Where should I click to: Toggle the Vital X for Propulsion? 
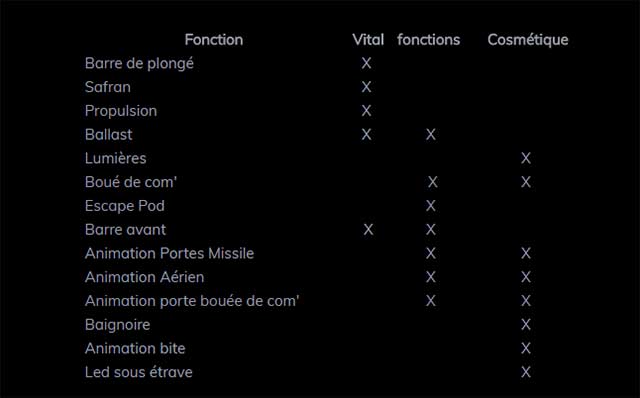(x=366, y=111)
